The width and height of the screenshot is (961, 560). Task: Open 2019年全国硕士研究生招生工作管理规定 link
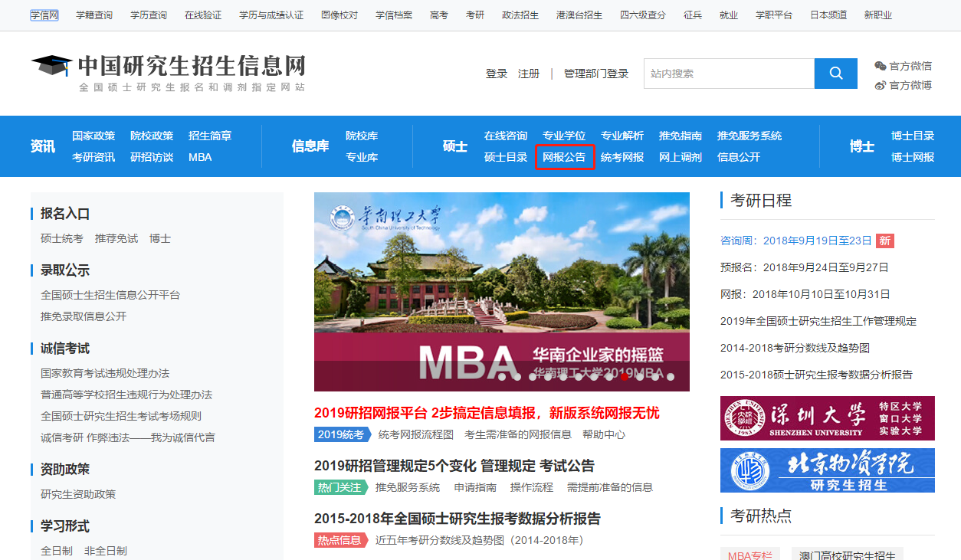[818, 321]
